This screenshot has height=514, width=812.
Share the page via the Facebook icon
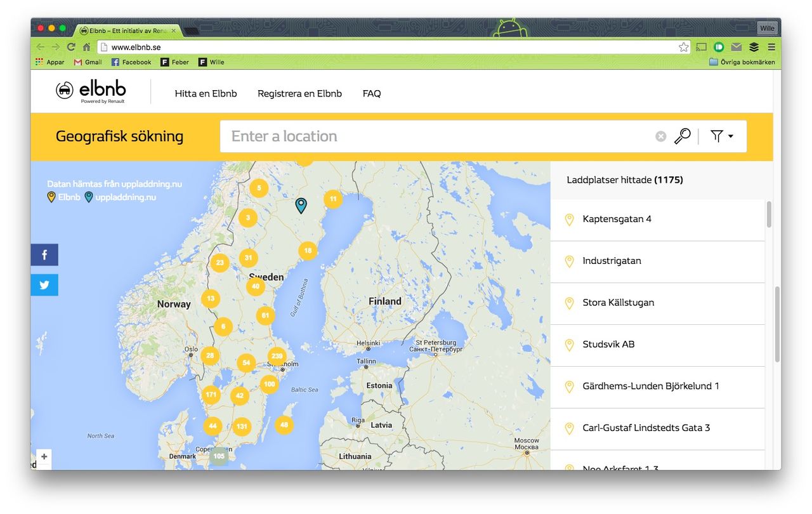[x=44, y=254]
